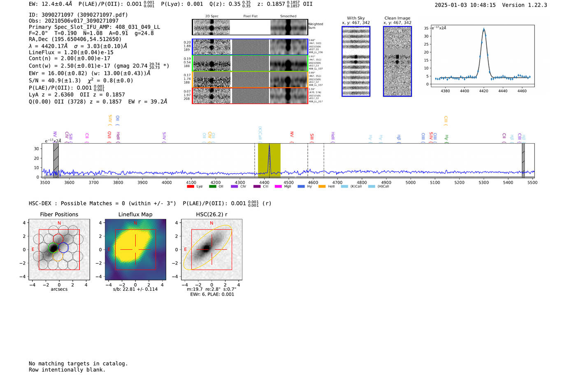The height and width of the screenshot is (392, 576).
Task: Click the green OII legend swatch
Action: coord(212,186)
